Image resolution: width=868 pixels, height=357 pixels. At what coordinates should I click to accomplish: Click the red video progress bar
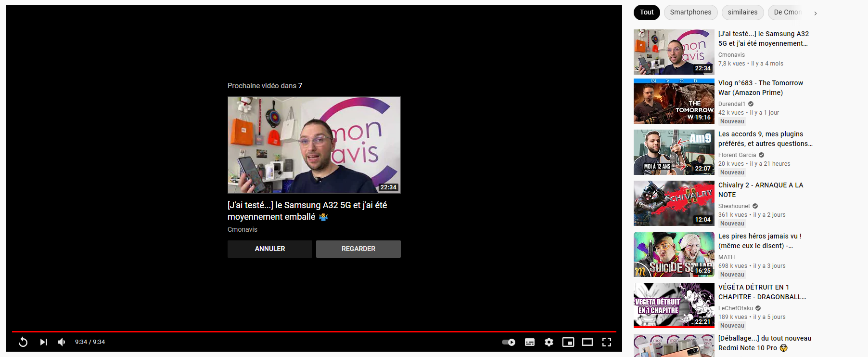[x=314, y=331]
